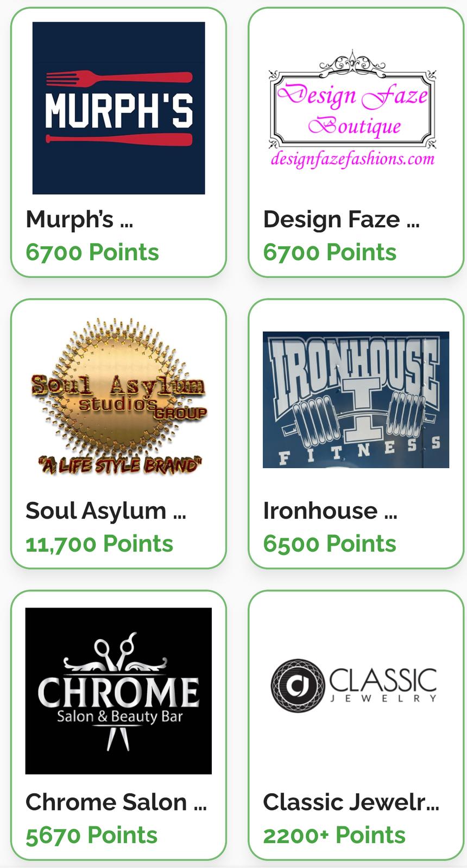Viewport: 467px width, 868px height.
Task: Open the Classic Jewelry logo
Action: pyautogui.click(x=354, y=685)
